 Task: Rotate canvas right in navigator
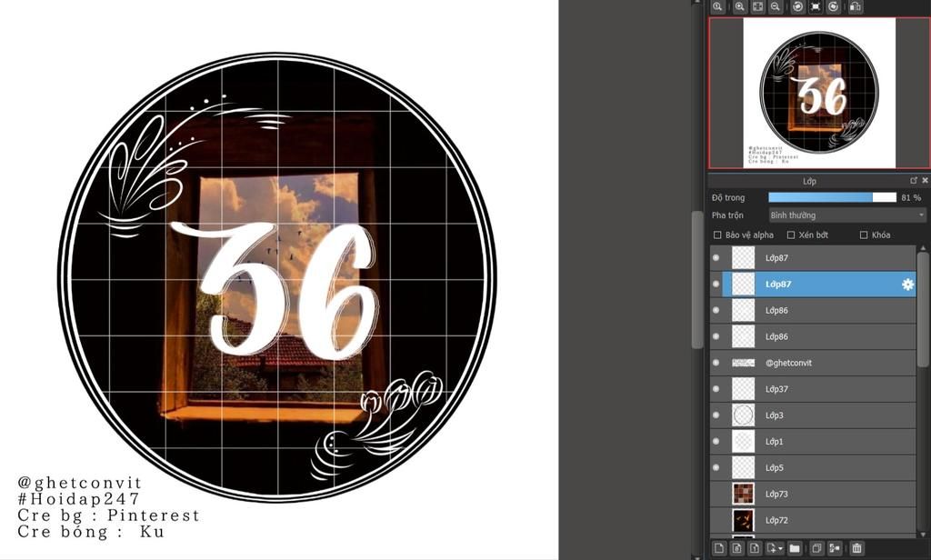833,6
